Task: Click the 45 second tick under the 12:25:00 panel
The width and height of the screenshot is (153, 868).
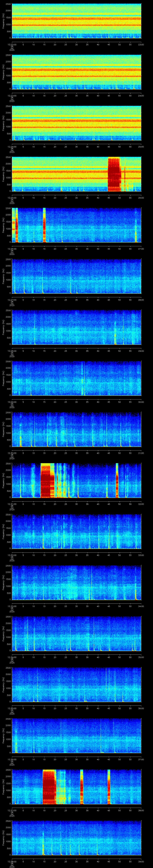Action: [109, 198]
